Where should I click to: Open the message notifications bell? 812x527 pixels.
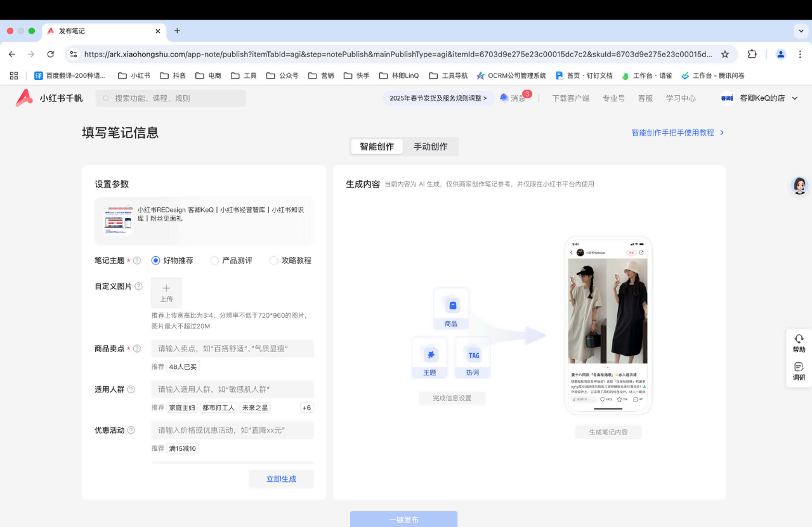click(504, 98)
